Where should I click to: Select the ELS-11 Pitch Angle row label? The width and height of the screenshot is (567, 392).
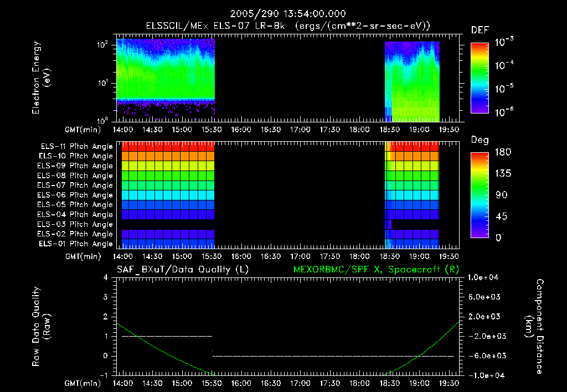(x=76, y=147)
